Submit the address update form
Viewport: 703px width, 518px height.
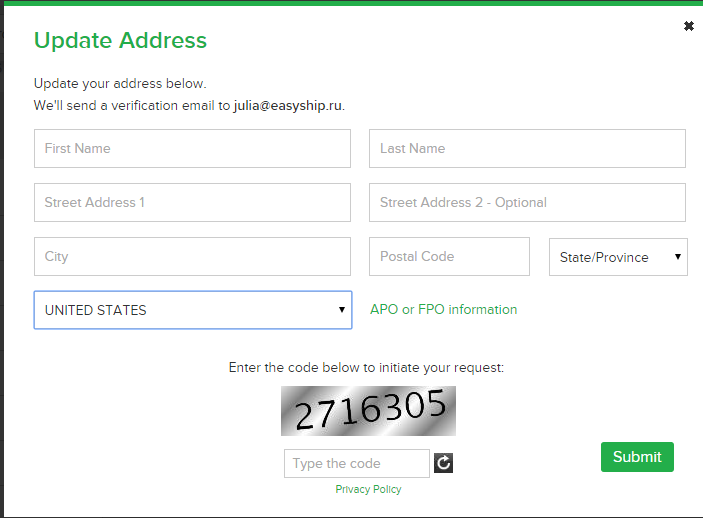point(637,457)
